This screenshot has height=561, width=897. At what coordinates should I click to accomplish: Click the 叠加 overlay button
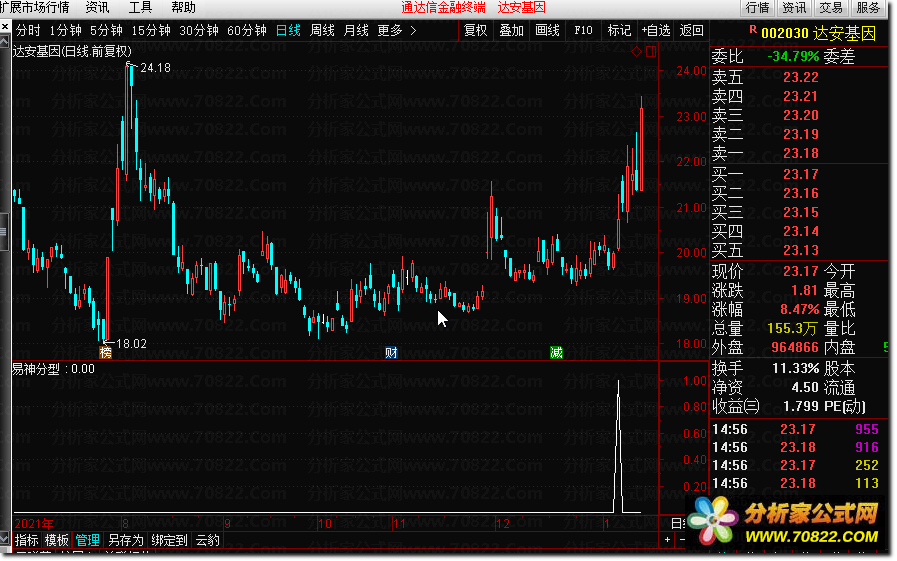click(x=511, y=30)
